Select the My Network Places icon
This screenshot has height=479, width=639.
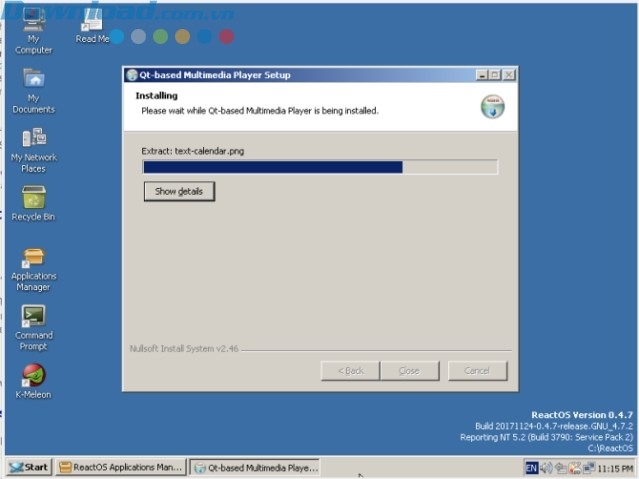click(x=33, y=150)
